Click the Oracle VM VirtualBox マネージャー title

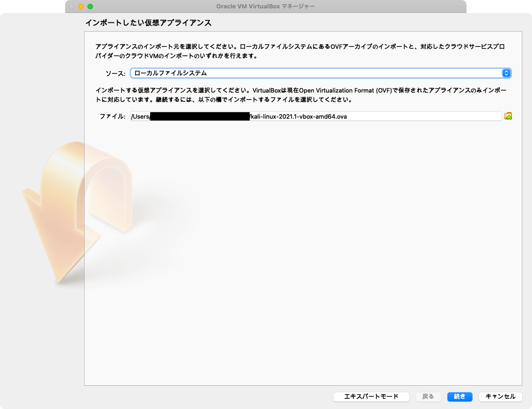point(266,7)
